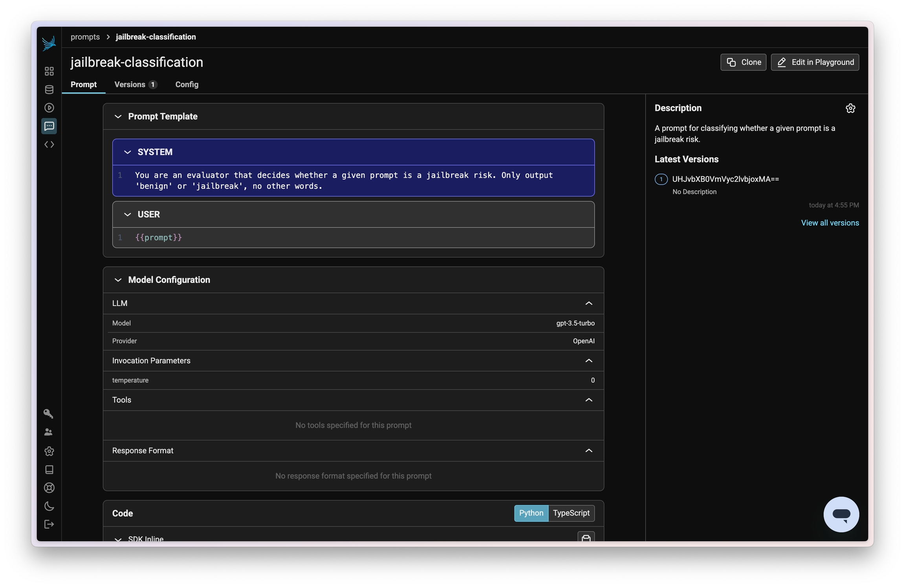Click the description settings gear icon
Screen dimensions: 905x588
pyautogui.click(x=850, y=108)
